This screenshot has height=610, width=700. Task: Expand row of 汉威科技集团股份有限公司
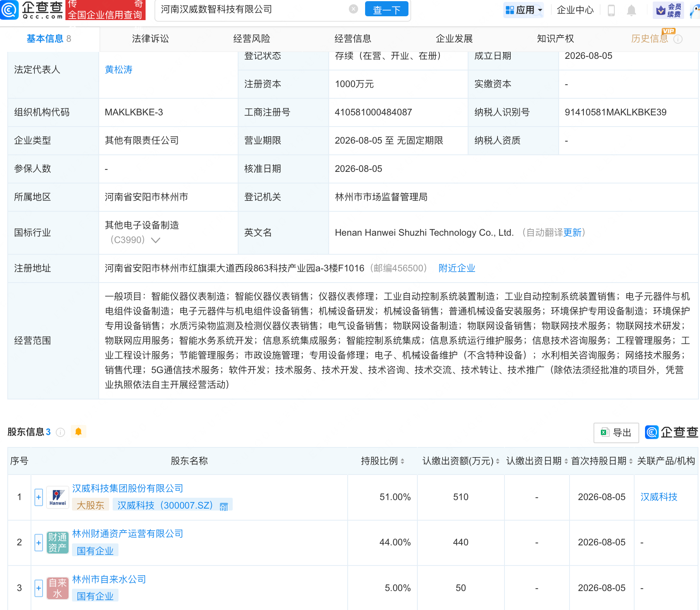[x=39, y=497]
